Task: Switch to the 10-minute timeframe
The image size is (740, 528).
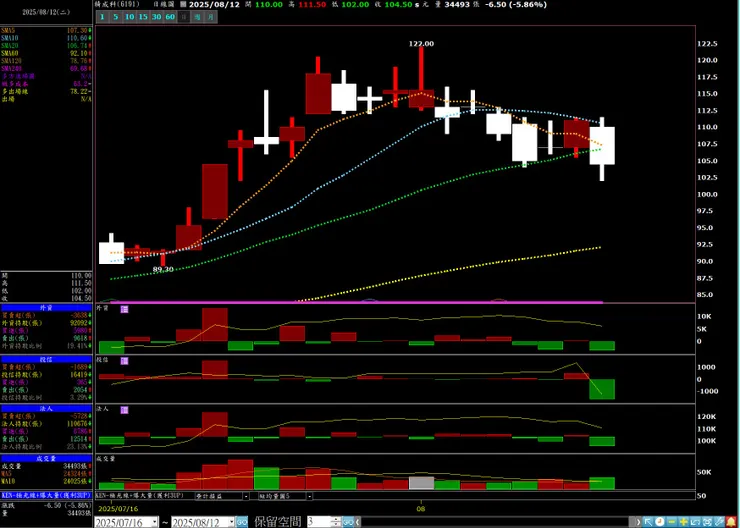Action: point(129,17)
